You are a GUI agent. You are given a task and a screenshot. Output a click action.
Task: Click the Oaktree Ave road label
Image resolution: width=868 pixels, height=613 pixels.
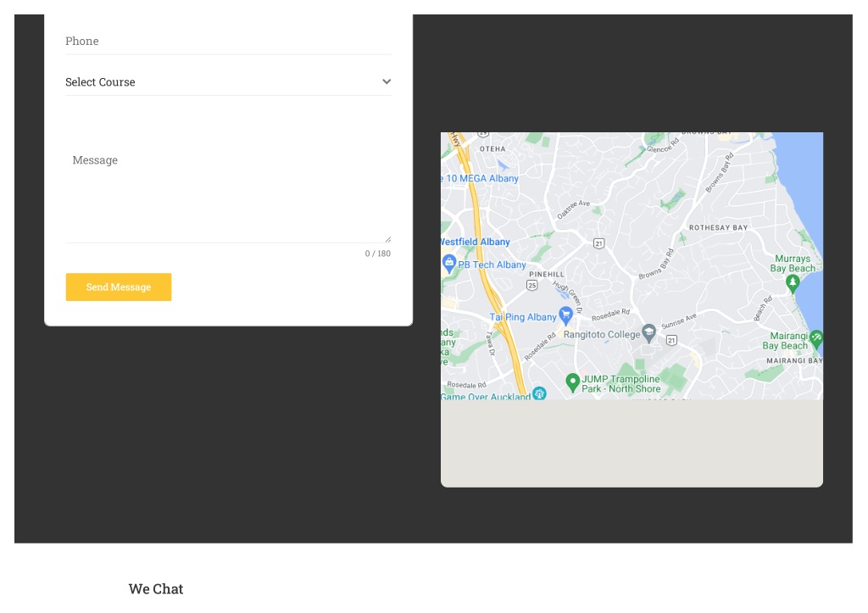[x=574, y=209]
